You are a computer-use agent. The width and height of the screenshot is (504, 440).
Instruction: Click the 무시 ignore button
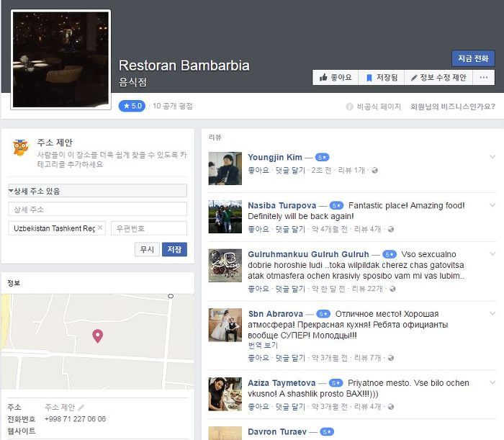click(x=147, y=249)
